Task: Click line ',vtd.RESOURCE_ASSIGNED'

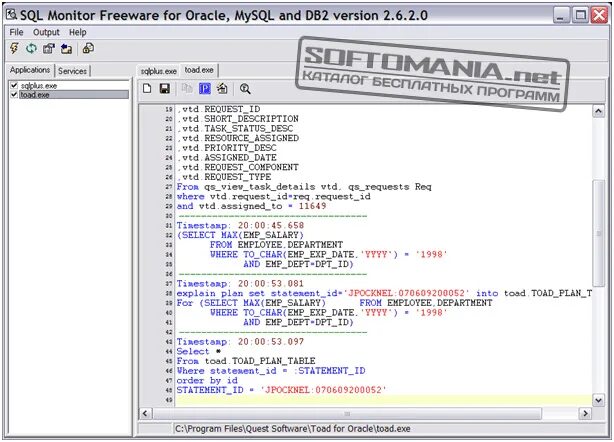Action: 238,138
